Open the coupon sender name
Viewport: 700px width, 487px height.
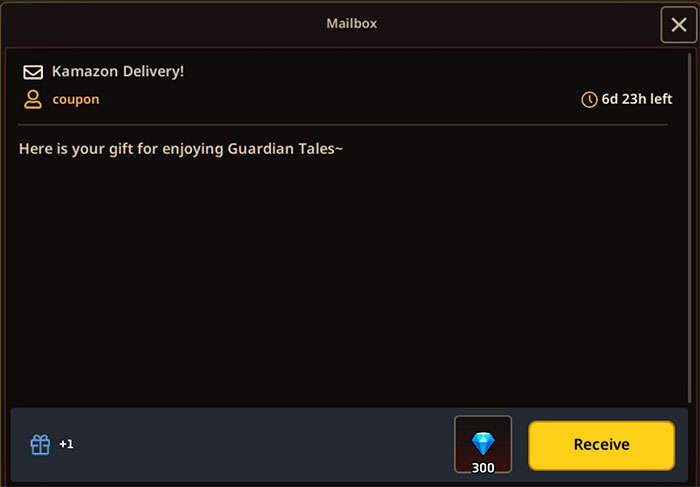click(x=76, y=99)
